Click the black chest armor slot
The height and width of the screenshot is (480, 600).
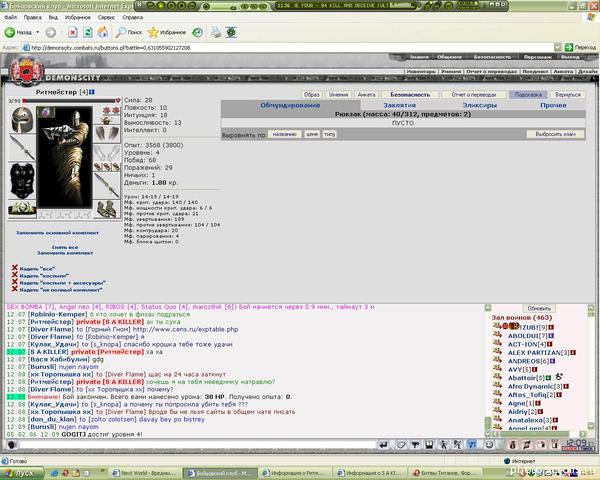(x=22, y=181)
